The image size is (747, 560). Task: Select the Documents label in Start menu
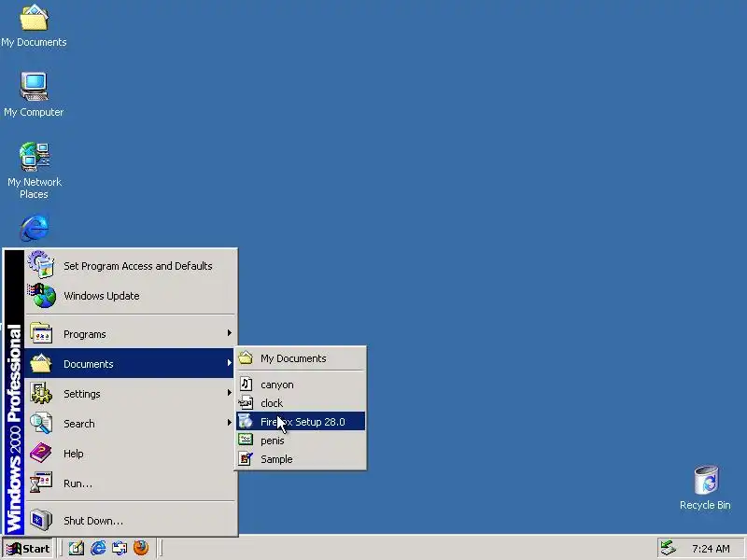click(x=89, y=364)
